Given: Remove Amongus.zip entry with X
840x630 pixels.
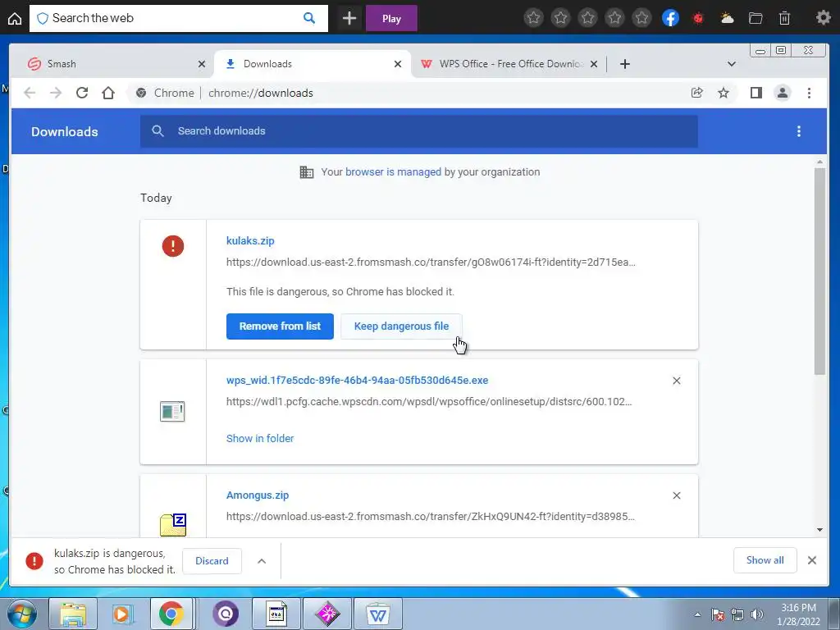Looking at the screenshot, I should (677, 495).
